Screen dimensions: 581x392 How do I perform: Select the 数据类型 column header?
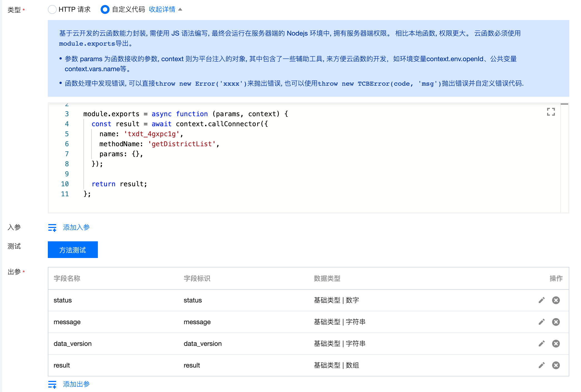(327, 279)
